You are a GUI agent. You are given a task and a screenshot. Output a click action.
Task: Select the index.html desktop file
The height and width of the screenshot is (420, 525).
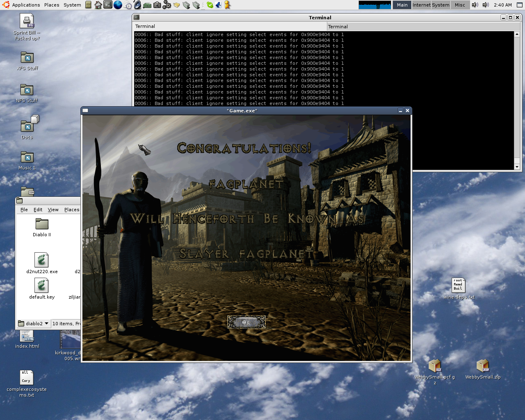coord(27,340)
